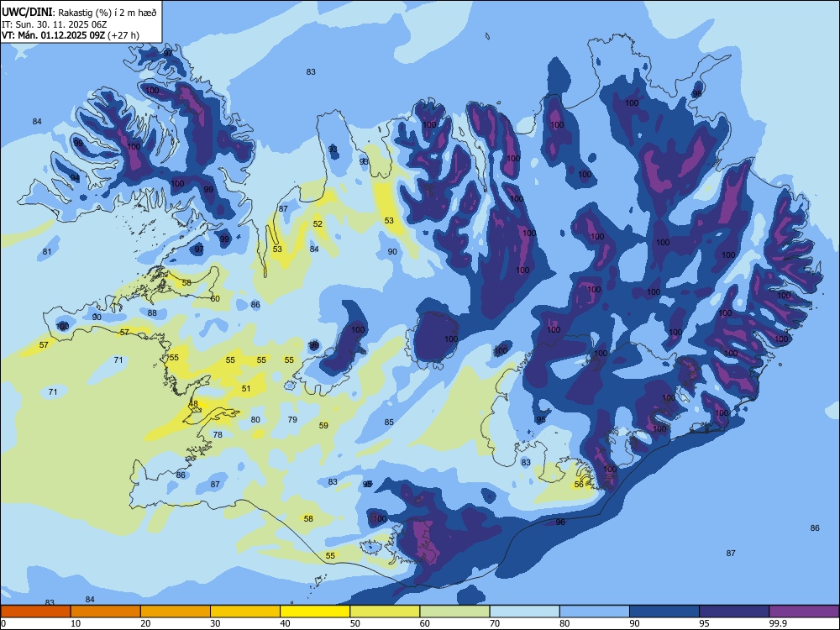840x630 pixels.
Task: Click the map value 98 in the northeast
Action: pos(696,94)
